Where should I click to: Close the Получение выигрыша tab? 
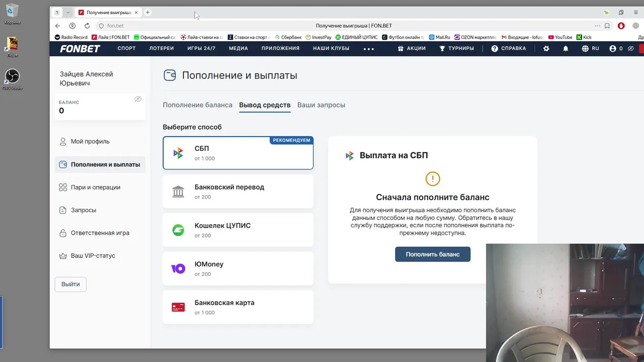[136, 12]
